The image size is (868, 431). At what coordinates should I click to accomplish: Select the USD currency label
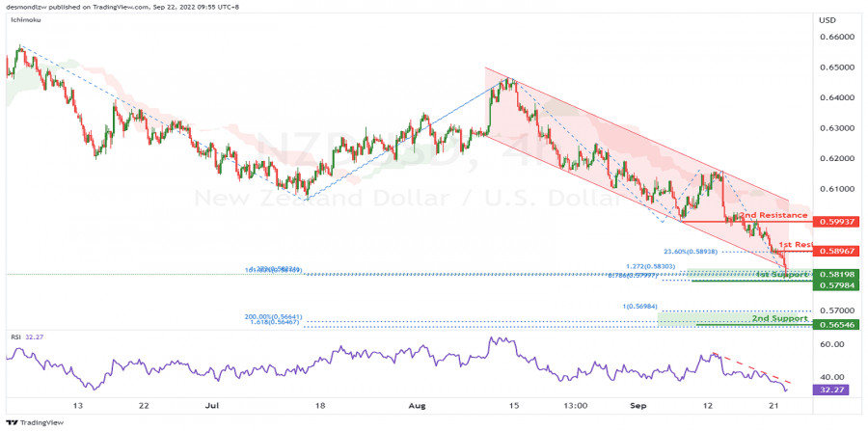tap(826, 20)
